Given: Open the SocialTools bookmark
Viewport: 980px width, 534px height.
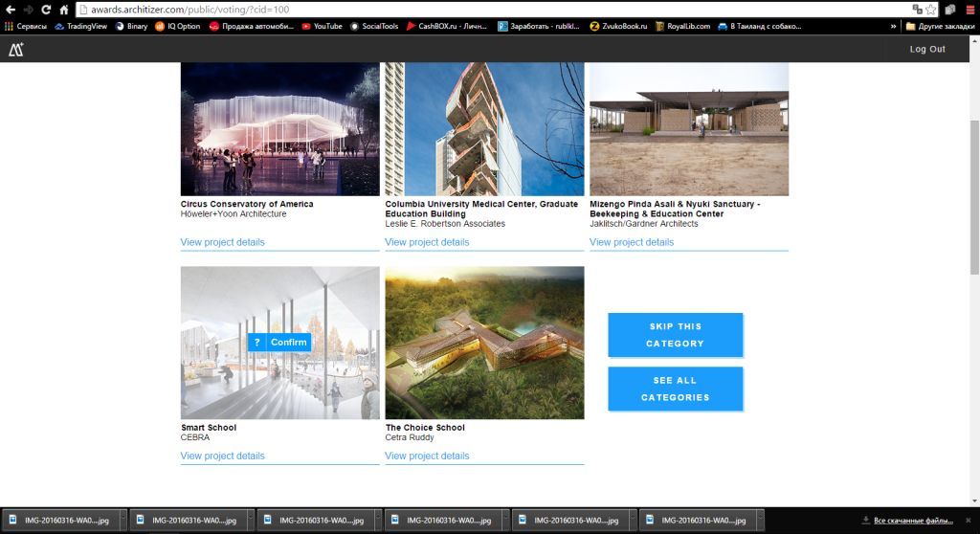Looking at the screenshot, I should 374,26.
